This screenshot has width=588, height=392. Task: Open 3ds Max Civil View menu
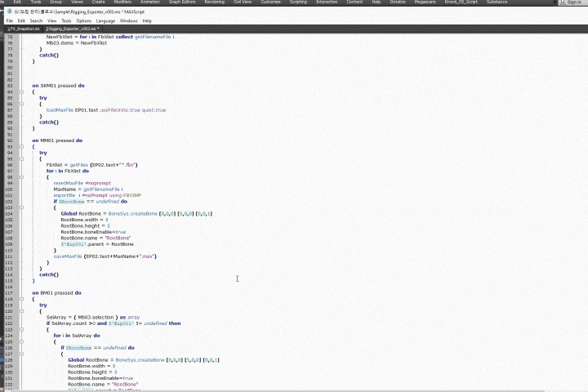click(243, 2)
